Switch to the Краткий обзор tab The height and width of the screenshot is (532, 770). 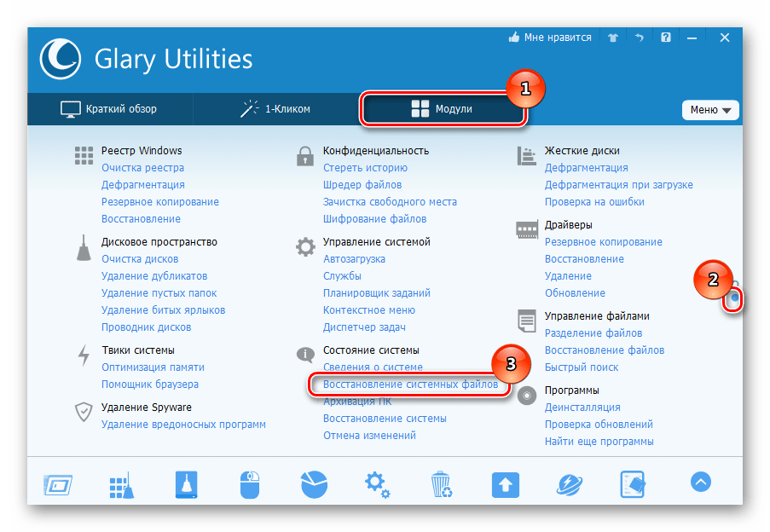109,109
